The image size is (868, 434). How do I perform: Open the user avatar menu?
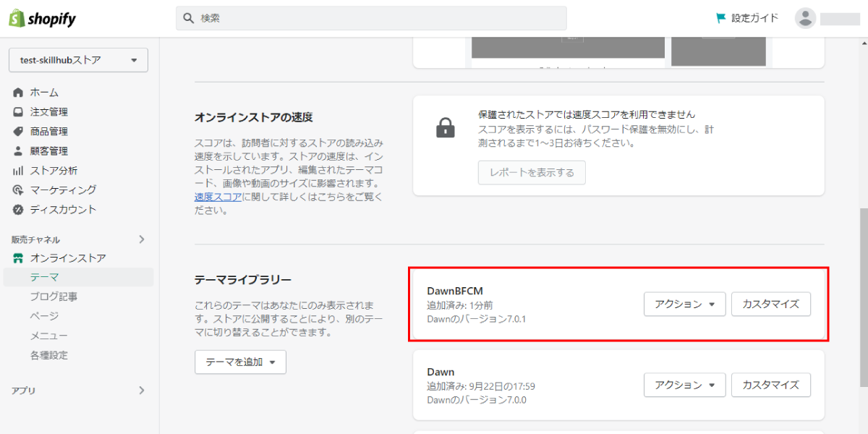click(805, 18)
